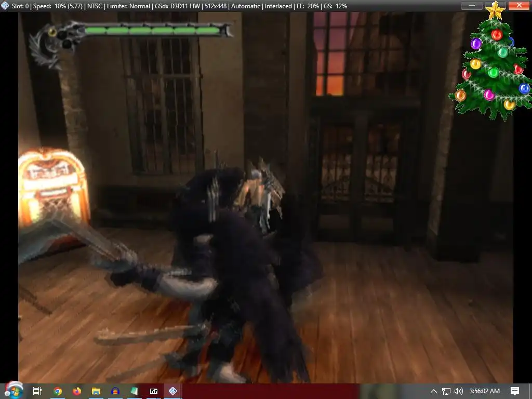Open the Action Center notifications icon
532x399 pixels.
tap(515, 391)
